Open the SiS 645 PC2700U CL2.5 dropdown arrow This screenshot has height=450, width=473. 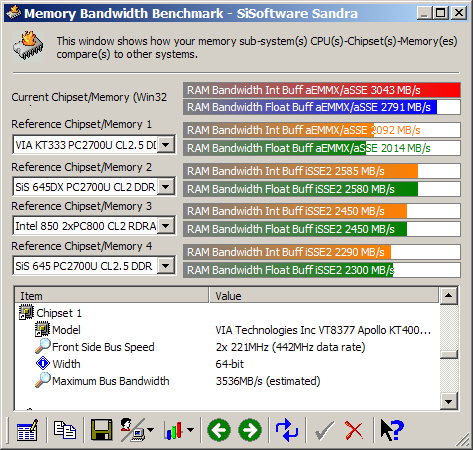click(166, 266)
